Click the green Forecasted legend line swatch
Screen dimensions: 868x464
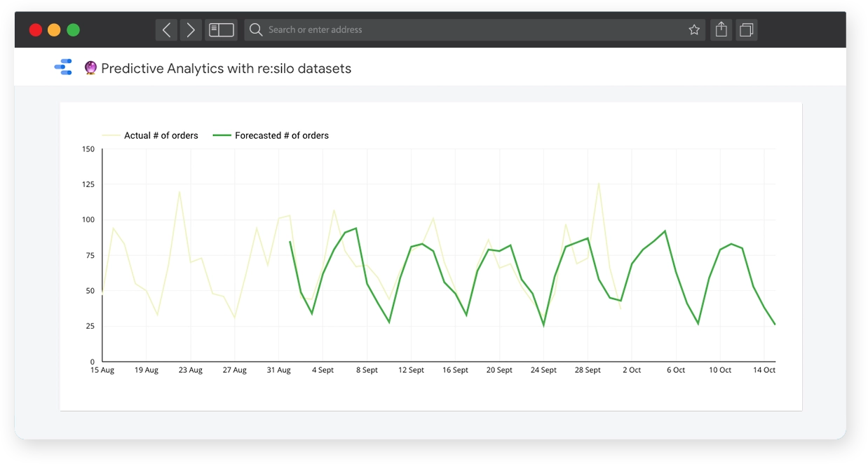[x=222, y=135]
